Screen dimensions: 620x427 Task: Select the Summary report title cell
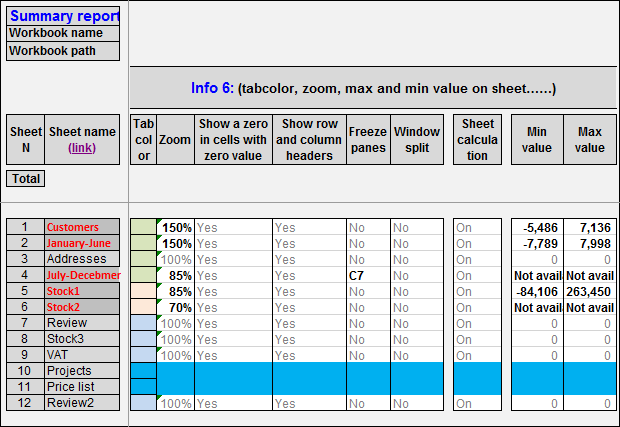pos(63,16)
